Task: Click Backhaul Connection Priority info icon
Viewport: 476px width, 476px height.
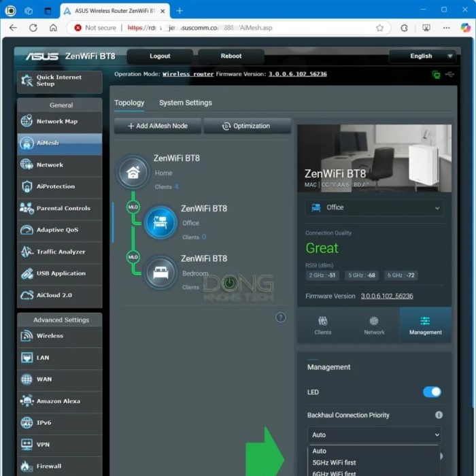Action: pyautogui.click(x=439, y=415)
